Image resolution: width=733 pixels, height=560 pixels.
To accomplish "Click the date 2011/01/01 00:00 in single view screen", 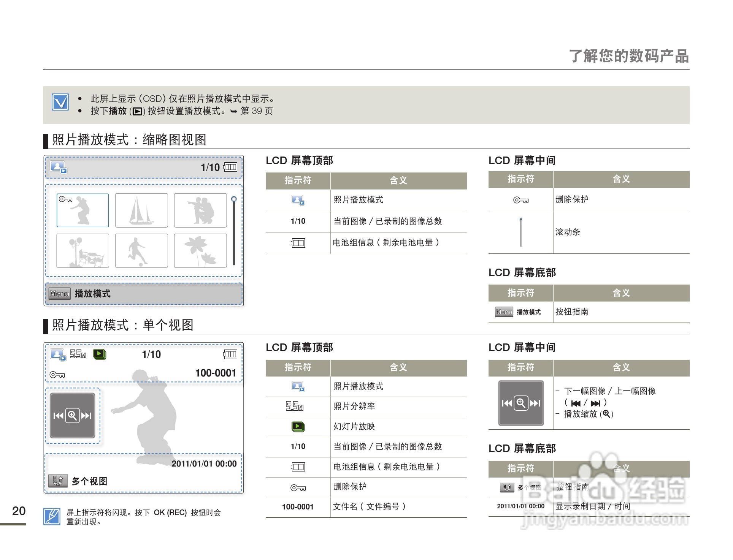I will [204, 464].
